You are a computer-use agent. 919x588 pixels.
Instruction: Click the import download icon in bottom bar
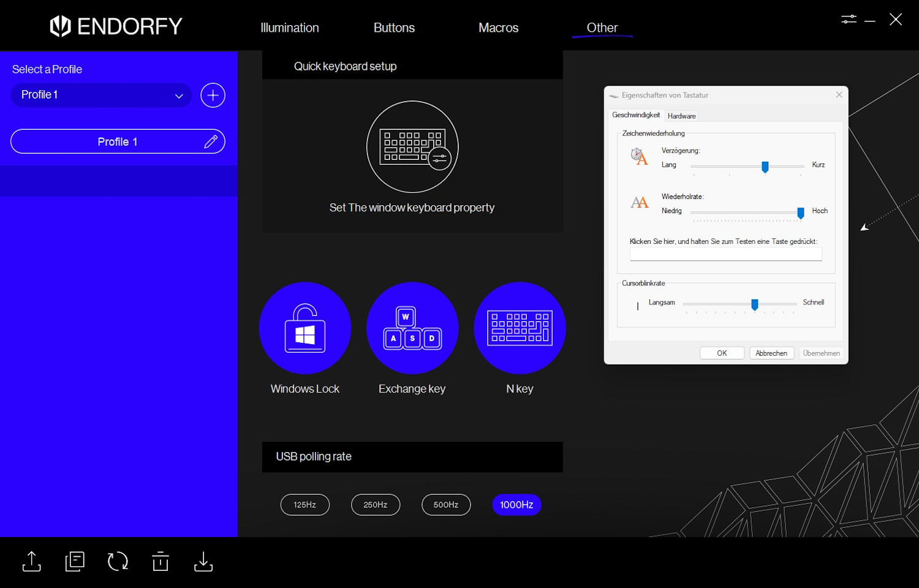[x=203, y=561]
